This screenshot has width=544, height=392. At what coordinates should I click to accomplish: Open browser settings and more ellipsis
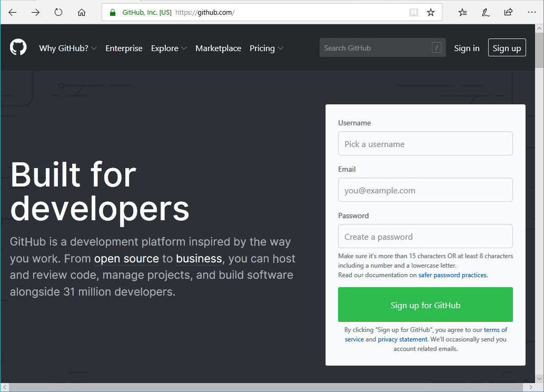[x=531, y=12]
